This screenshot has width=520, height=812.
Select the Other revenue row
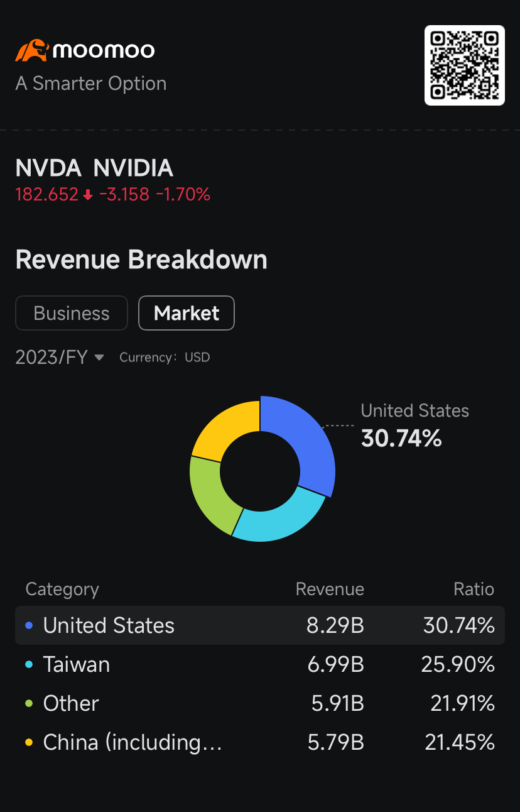click(x=259, y=703)
